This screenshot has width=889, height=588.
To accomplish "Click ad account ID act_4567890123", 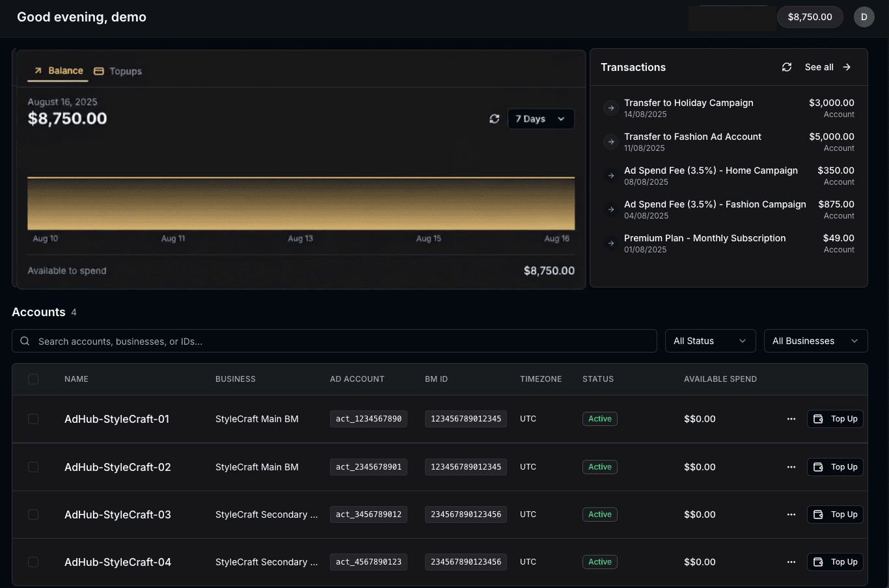I will pos(368,562).
